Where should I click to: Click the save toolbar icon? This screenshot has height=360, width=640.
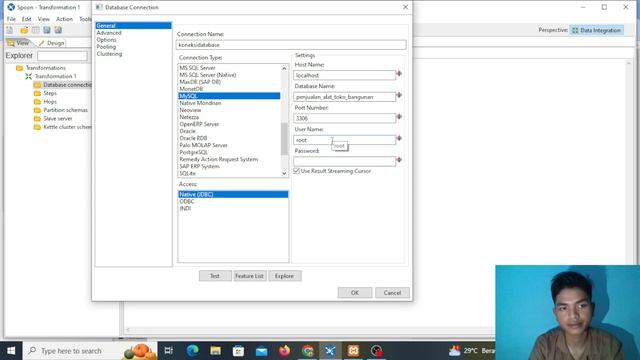click(x=47, y=30)
